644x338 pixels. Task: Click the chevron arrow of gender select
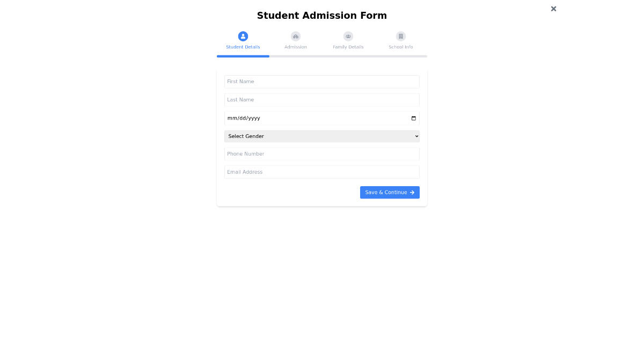click(416, 136)
